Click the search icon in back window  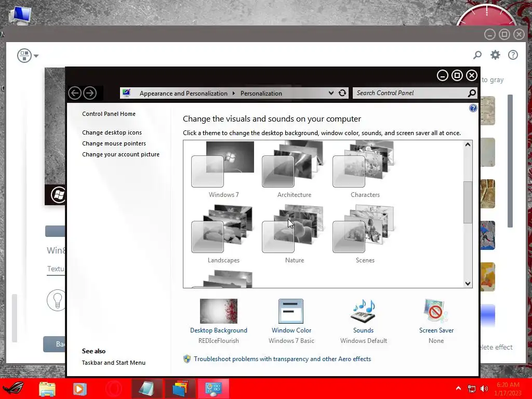point(477,55)
